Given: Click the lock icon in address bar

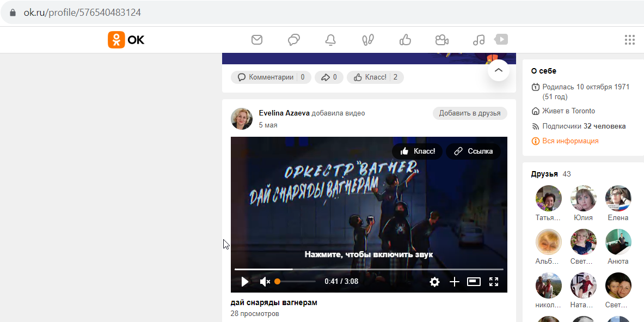Looking at the screenshot, I should (13, 13).
